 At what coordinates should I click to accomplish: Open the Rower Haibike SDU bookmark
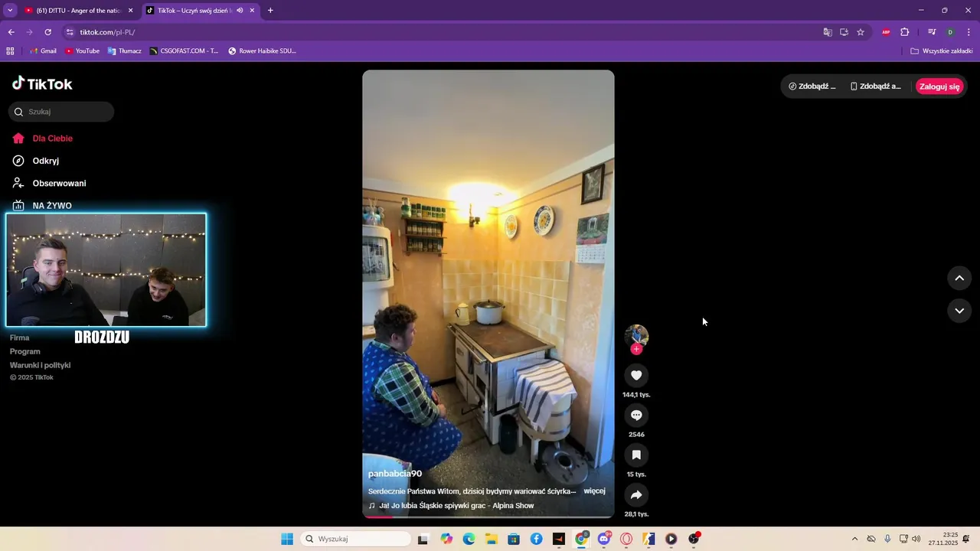[x=262, y=51]
